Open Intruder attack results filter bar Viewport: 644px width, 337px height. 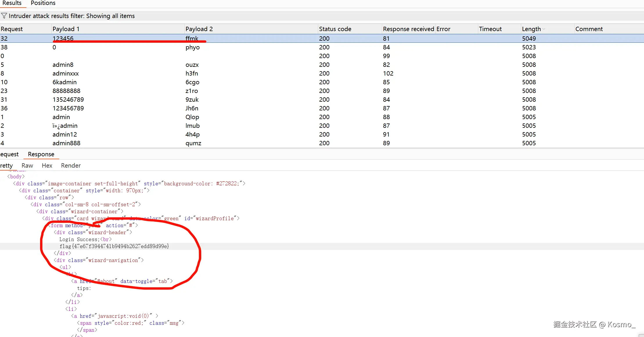71,16
